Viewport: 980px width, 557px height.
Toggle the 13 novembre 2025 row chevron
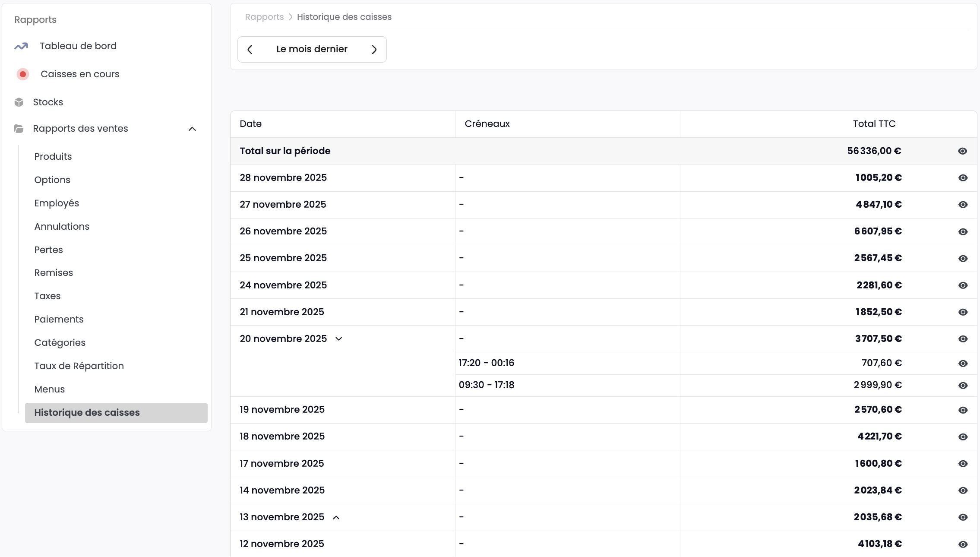tap(336, 517)
